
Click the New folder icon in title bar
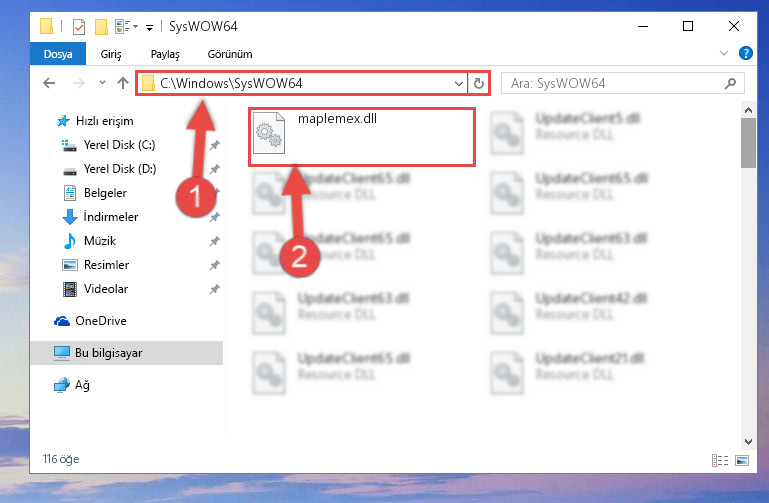click(101, 27)
